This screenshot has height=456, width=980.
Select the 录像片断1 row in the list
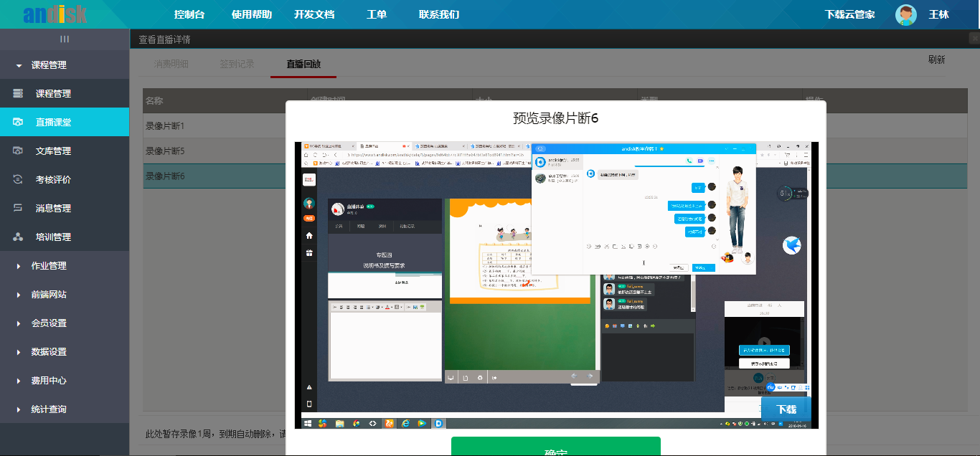[x=215, y=126]
